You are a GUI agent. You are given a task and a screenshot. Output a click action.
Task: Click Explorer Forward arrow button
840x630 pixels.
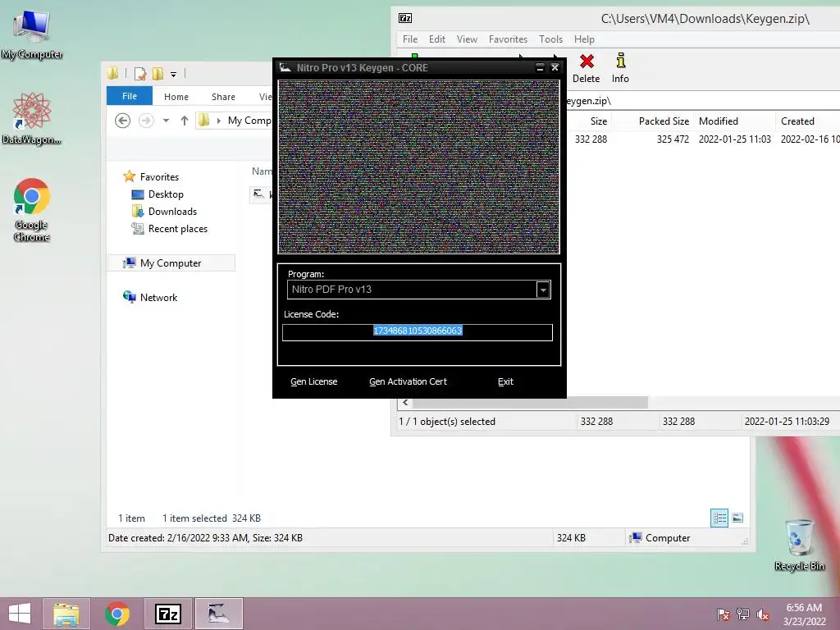[146, 121]
